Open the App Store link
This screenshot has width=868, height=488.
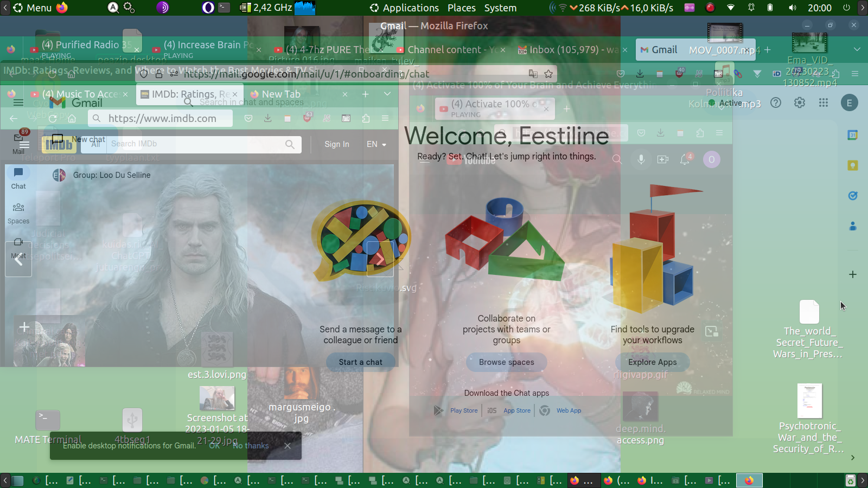coord(517,410)
